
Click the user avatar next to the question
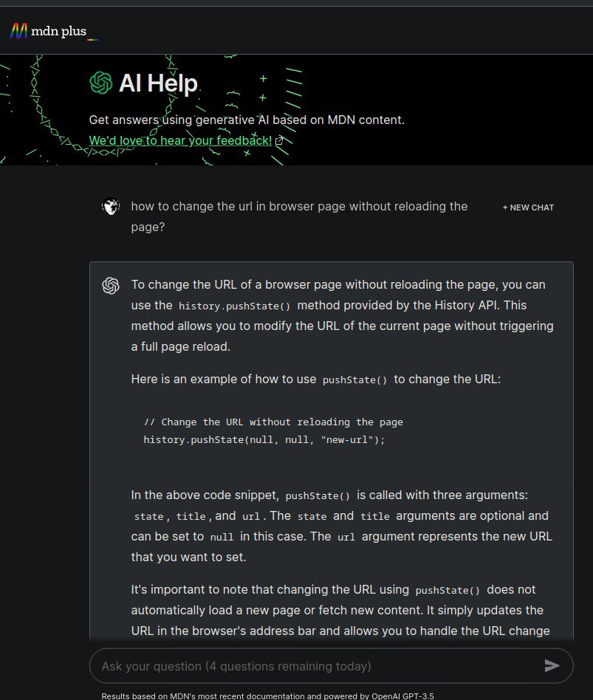111,207
